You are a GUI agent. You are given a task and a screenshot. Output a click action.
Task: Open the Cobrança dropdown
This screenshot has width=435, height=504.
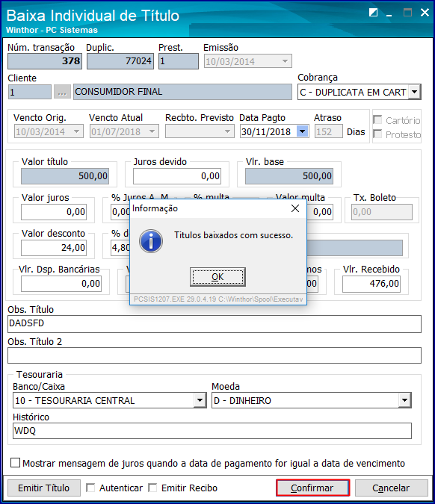(x=415, y=93)
